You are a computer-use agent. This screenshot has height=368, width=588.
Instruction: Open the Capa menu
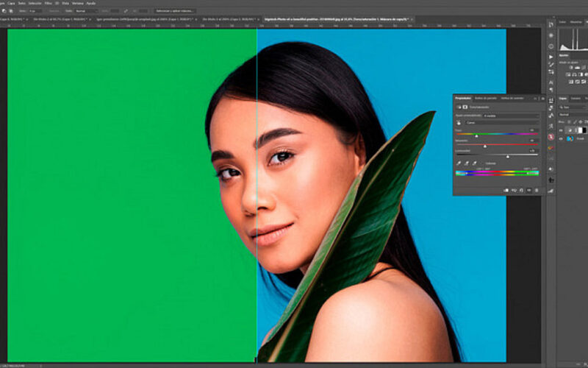point(11,3)
